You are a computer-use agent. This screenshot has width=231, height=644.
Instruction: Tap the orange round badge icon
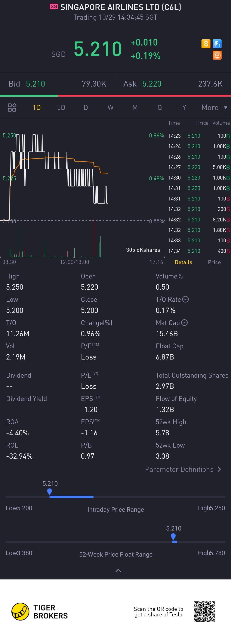217,55
